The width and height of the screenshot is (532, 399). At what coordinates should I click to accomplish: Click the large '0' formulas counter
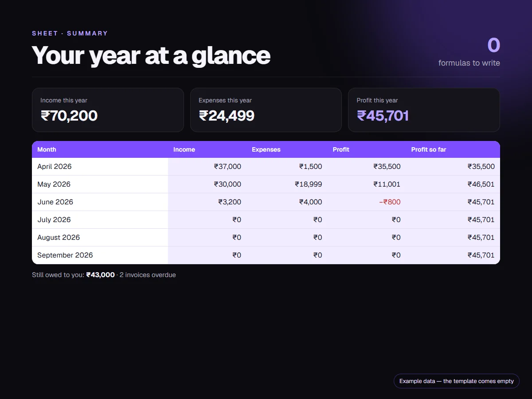[494, 45]
